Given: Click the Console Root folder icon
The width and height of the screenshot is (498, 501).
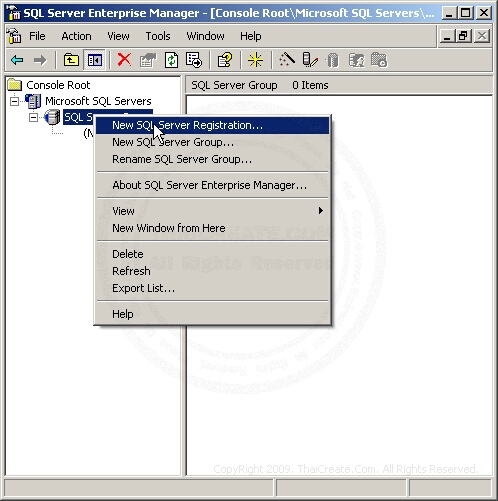Looking at the screenshot, I should click(15, 85).
